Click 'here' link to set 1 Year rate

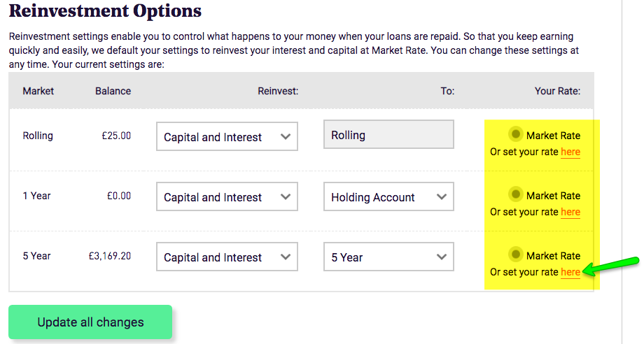pyautogui.click(x=570, y=212)
